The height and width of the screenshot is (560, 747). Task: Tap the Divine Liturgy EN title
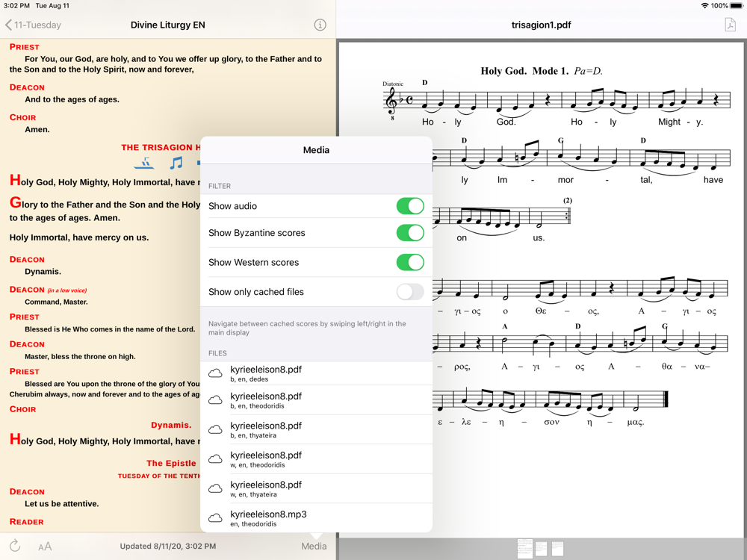coord(167,25)
